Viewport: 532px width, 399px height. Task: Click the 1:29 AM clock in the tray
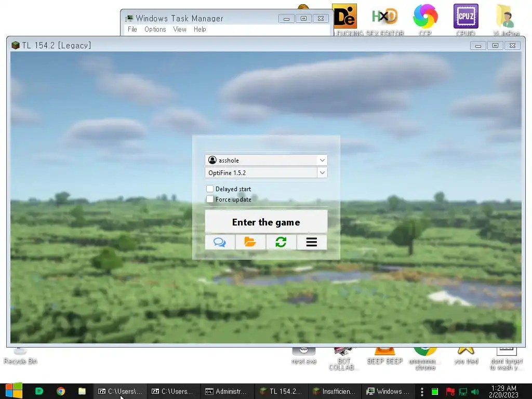pyautogui.click(x=503, y=391)
